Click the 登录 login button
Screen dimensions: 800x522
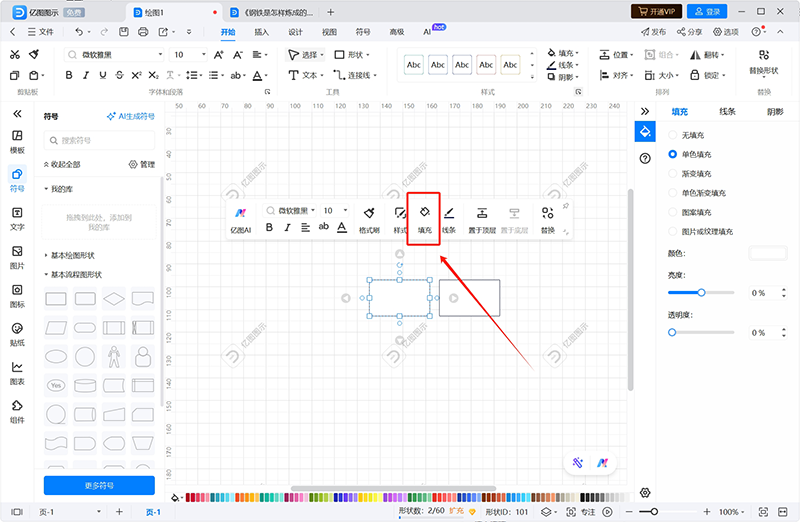tap(707, 12)
